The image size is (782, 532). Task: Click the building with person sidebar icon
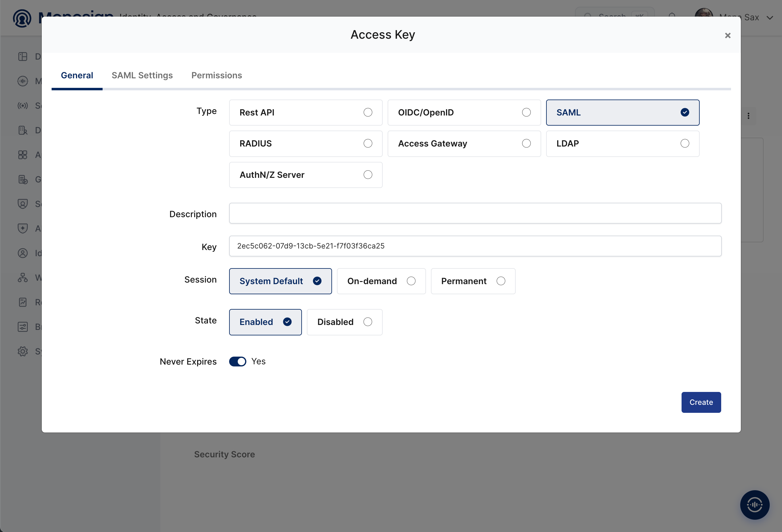click(x=22, y=130)
